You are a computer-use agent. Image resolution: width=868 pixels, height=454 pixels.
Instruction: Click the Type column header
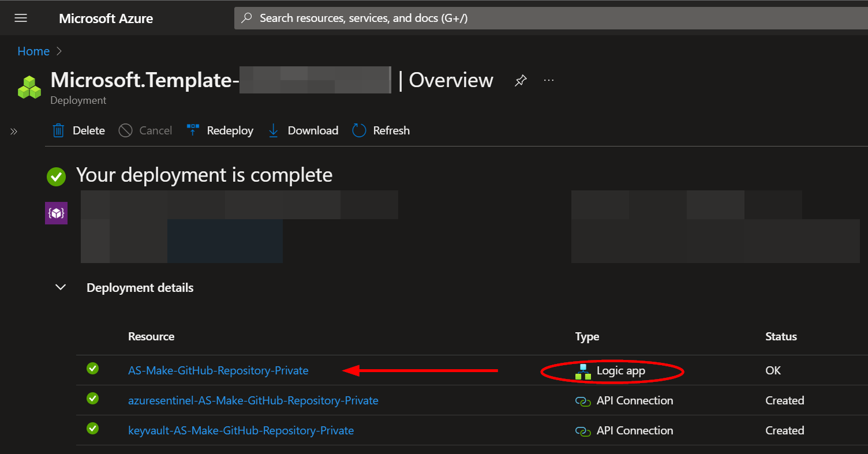coord(587,336)
